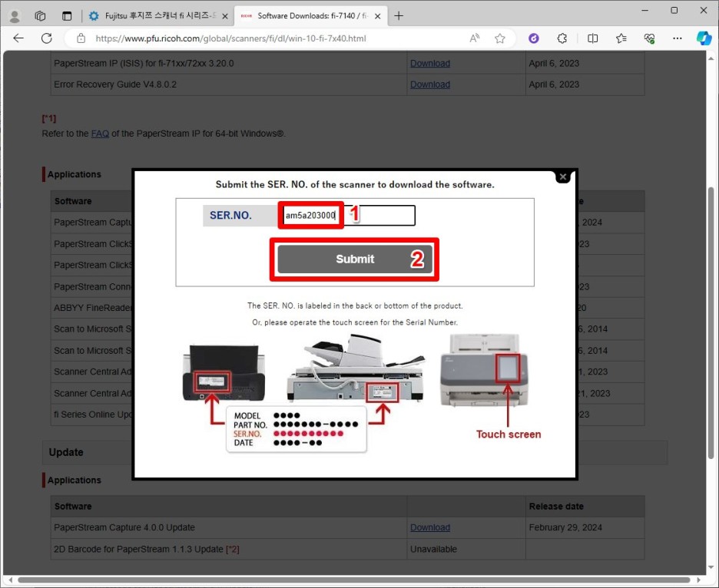Open favorites list icon

pos(621,38)
